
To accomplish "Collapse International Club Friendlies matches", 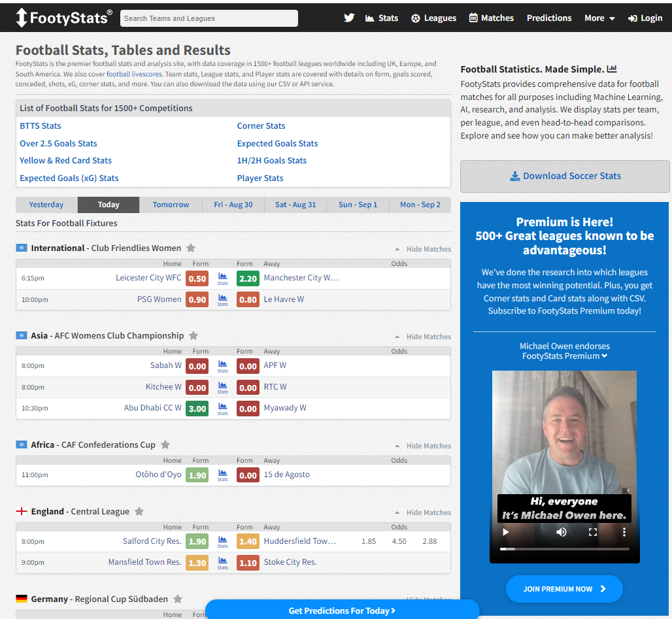I will click(423, 249).
